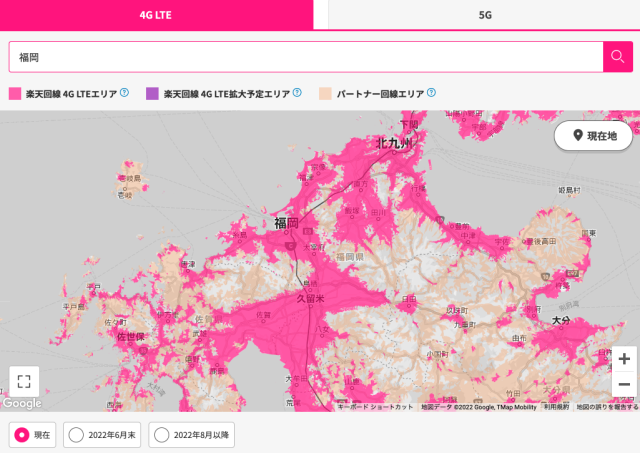The image size is (640, 453).
Task: Click the 由布 label on map
Action: [520, 338]
